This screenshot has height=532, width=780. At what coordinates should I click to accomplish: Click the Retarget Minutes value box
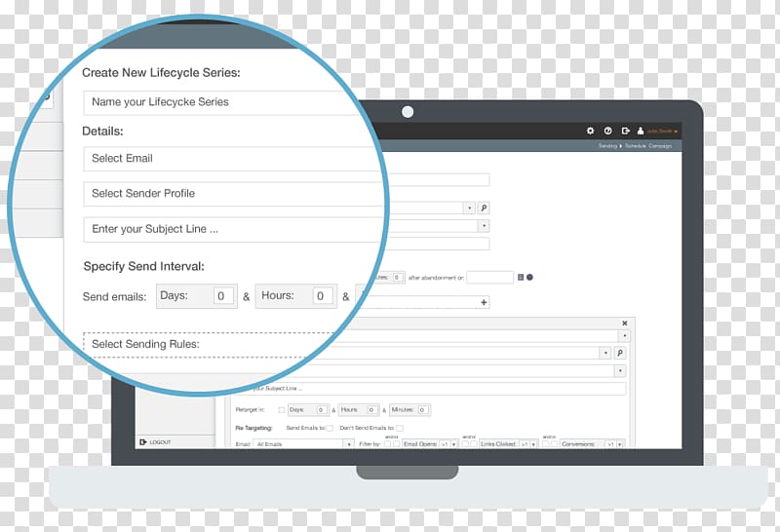tap(422, 410)
